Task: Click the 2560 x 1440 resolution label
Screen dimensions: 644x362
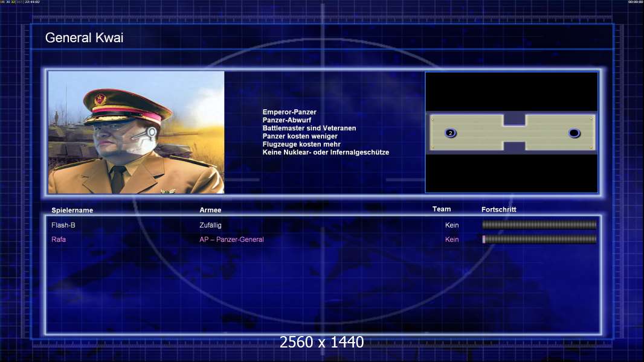Action: coord(321,342)
